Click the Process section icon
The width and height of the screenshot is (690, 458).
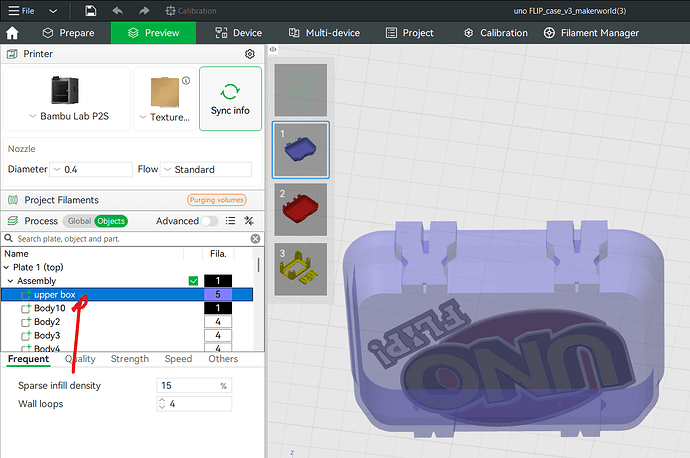tap(13, 220)
